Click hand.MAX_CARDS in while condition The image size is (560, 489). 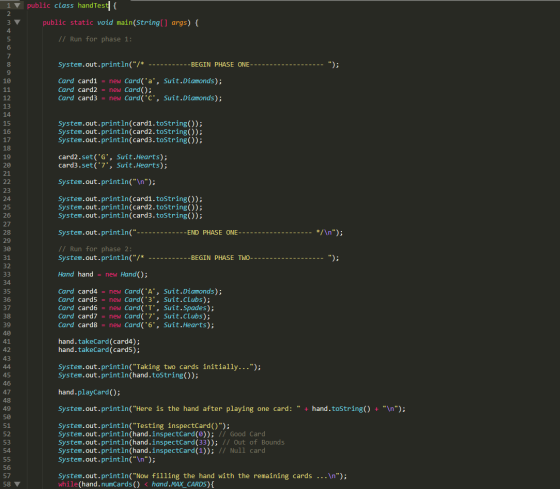(x=179, y=484)
